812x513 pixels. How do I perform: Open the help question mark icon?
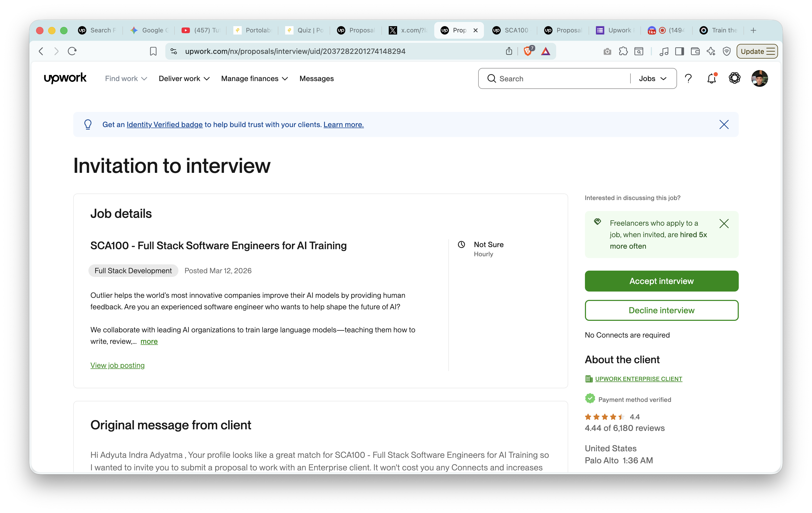[x=688, y=78]
